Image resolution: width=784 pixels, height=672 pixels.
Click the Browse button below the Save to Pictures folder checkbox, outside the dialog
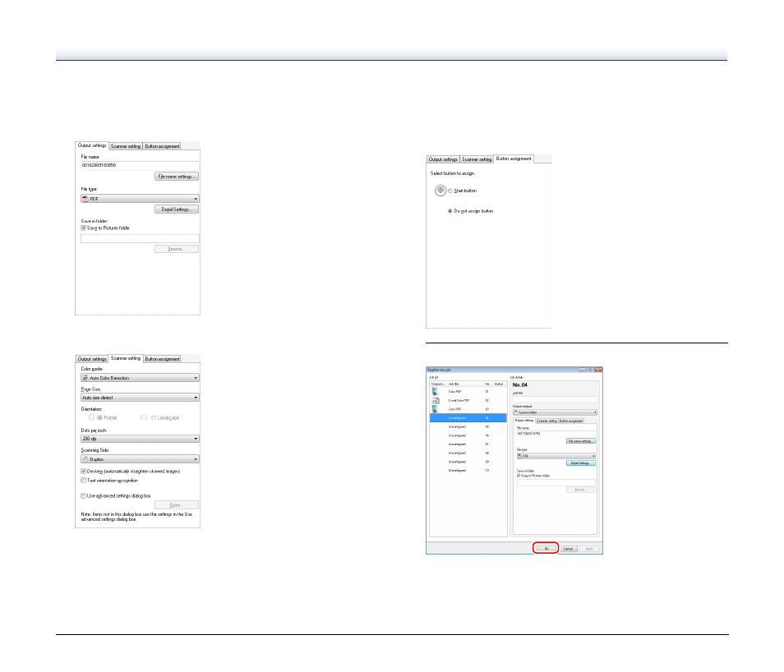click(x=177, y=249)
